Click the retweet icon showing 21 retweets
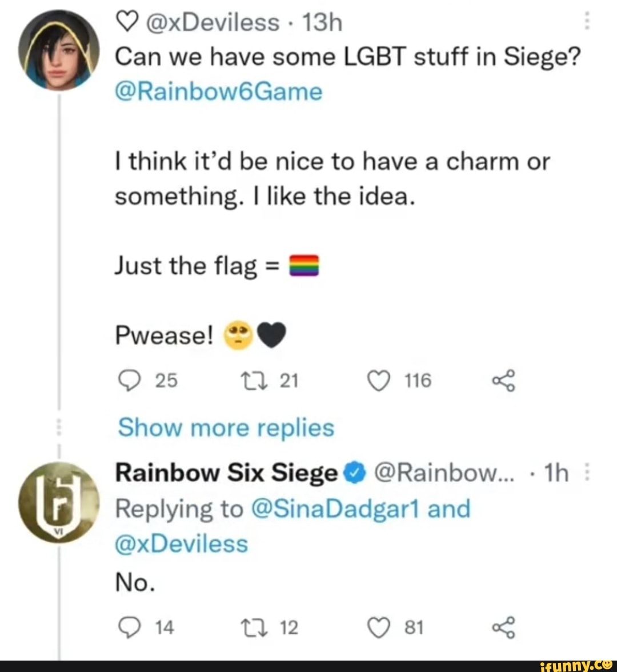This screenshot has width=617, height=672. tap(255, 380)
